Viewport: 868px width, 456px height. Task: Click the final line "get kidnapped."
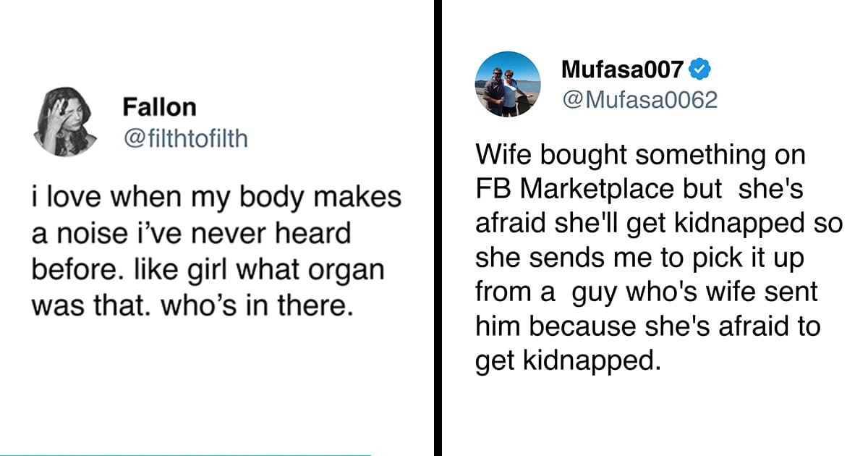tap(568, 360)
